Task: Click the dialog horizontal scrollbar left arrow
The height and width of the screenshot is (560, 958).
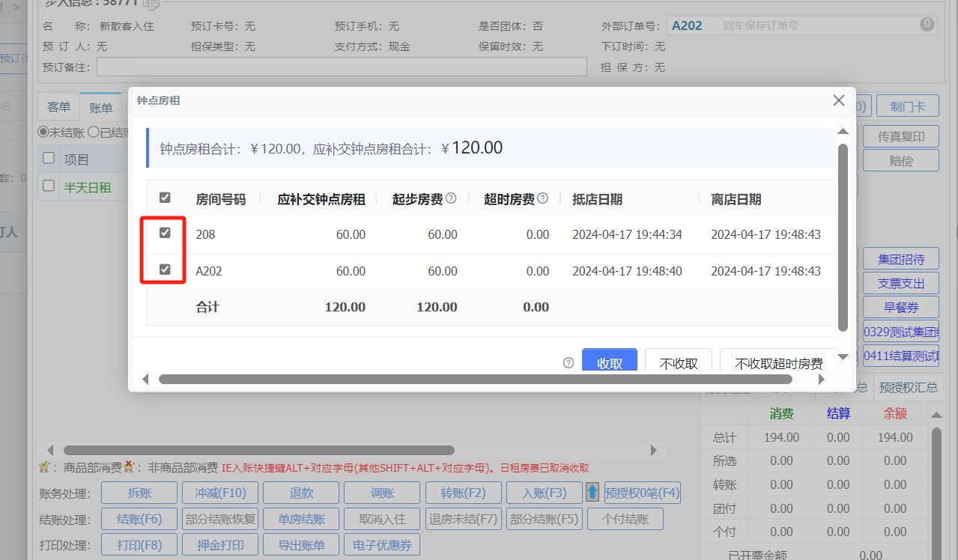Action: (145, 380)
